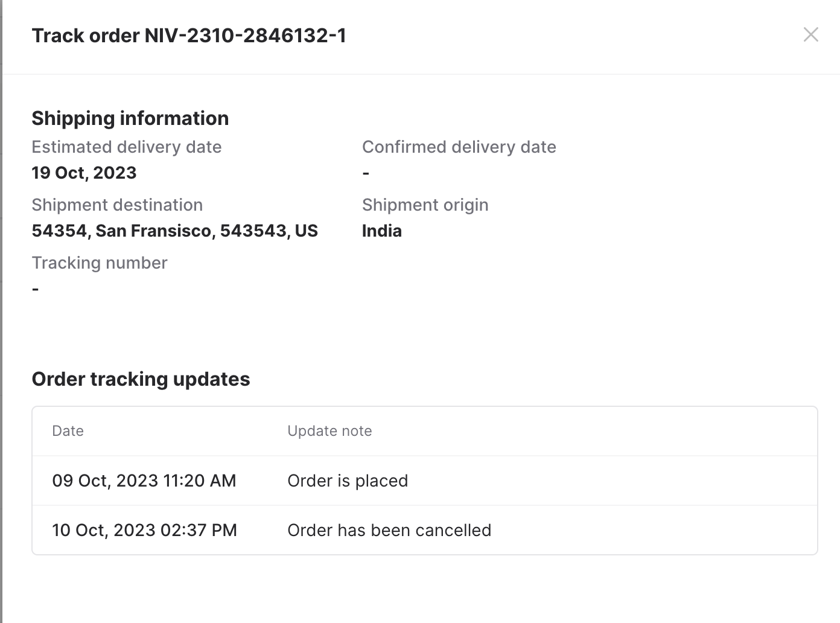Image resolution: width=840 pixels, height=623 pixels.
Task: Click the Shipment destination label
Action: (116, 205)
